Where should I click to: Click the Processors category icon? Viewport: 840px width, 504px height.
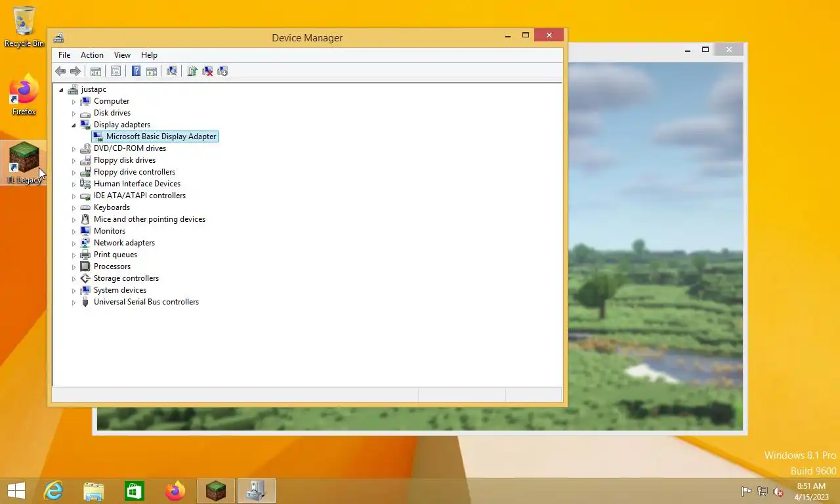pos(85,266)
